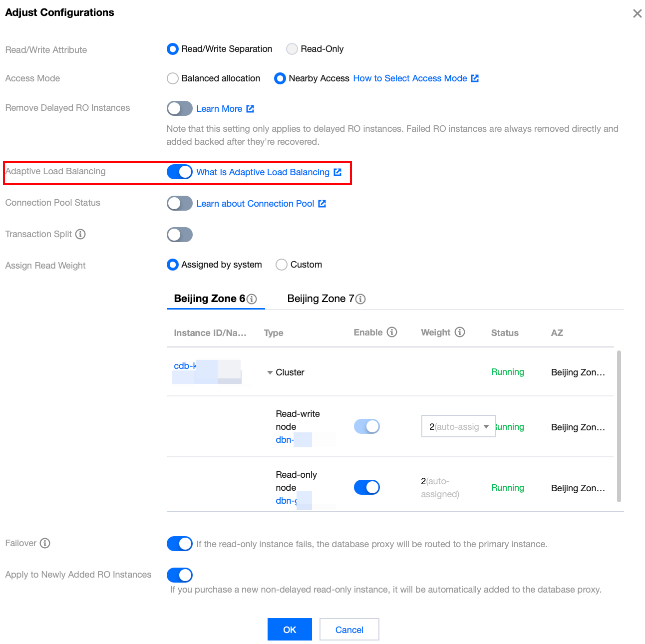Image resolution: width=645 pixels, height=644 pixels.
Task: Confirm settings with the OK button
Action: 290,630
